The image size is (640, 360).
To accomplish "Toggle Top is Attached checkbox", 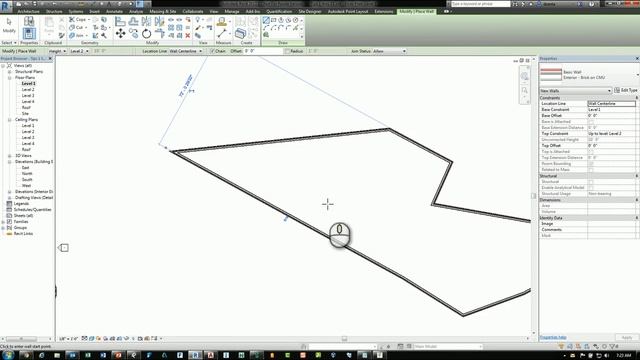I will (x=591, y=151).
